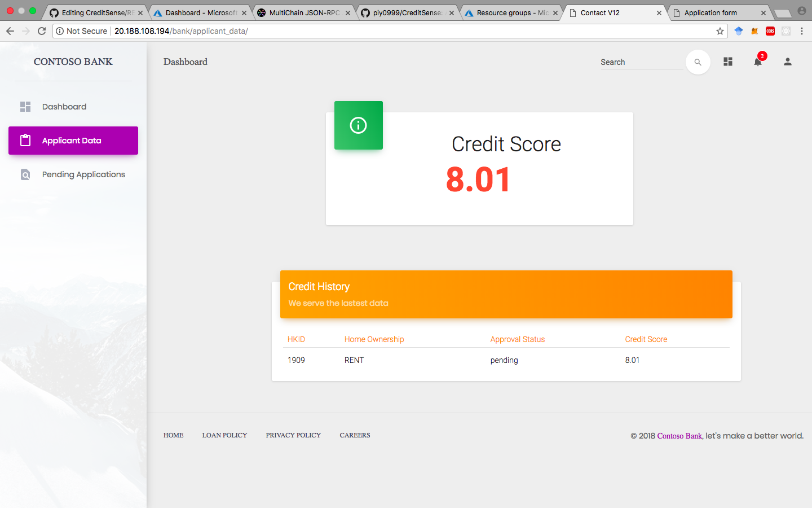The height and width of the screenshot is (508, 812).
Task: Click the red CORS extension icon
Action: (x=770, y=31)
